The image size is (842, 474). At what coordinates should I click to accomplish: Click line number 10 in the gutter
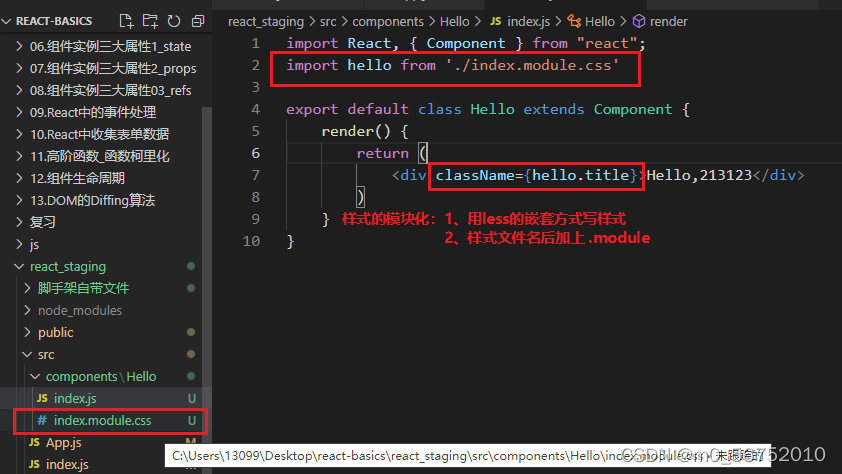(x=251, y=242)
